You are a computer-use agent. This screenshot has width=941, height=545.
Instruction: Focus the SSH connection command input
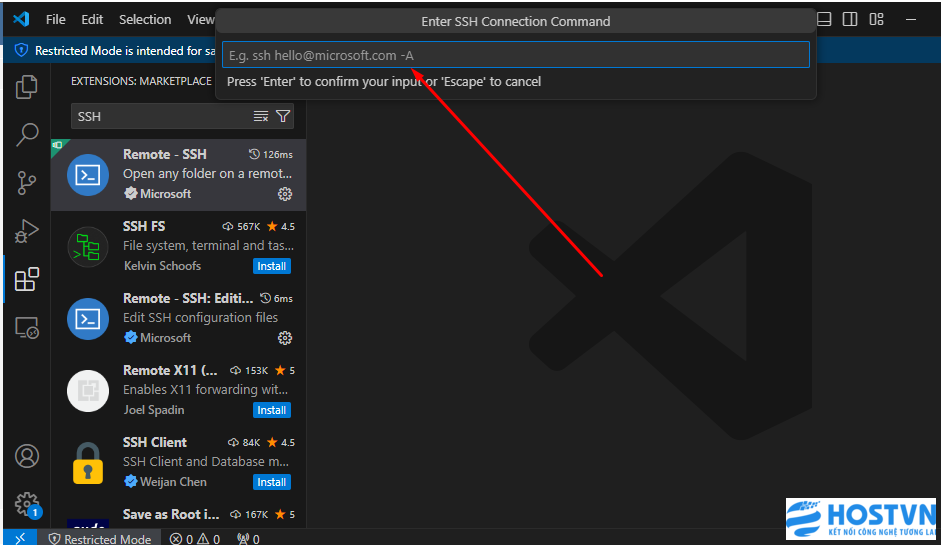pyautogui.click(x=516, y=55)
